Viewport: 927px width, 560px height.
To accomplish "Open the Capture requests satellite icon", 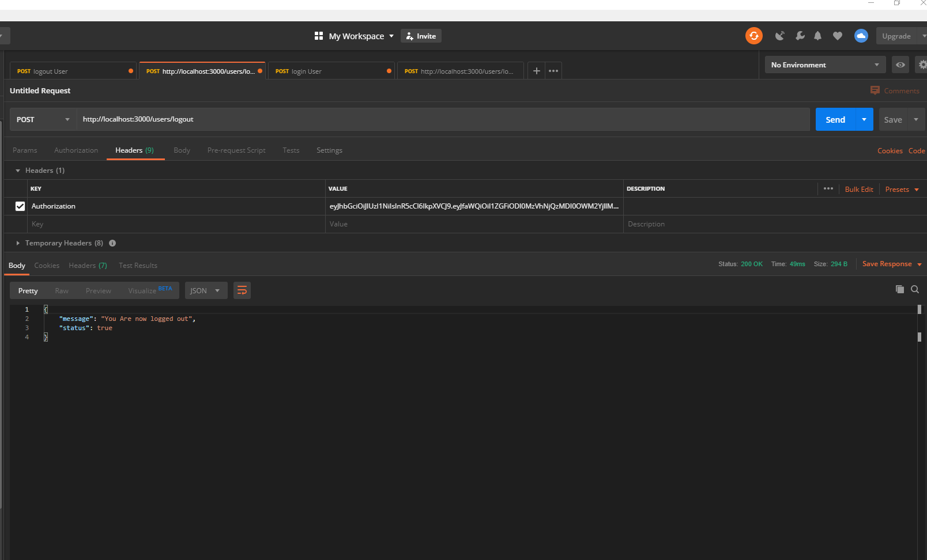I will pyautogui.click(x=779, y=36).
